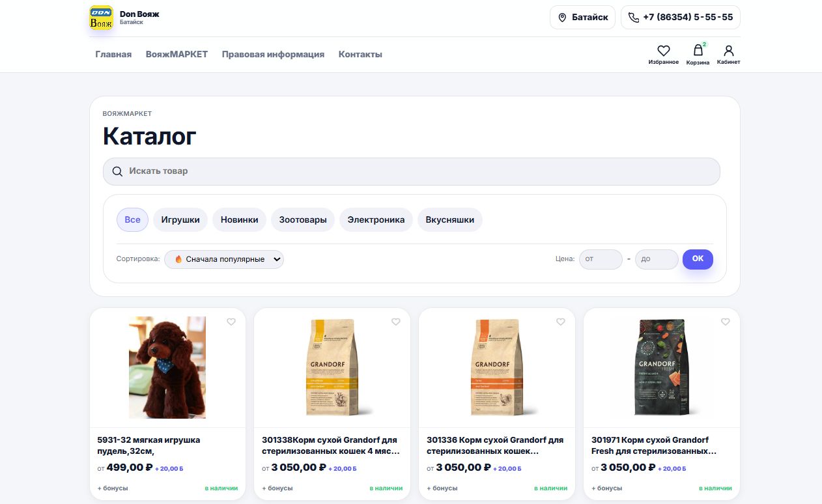Expand the Сначала популярные sorting dropdown
Viewport: 822px width, 504px height.
[224, 259]
